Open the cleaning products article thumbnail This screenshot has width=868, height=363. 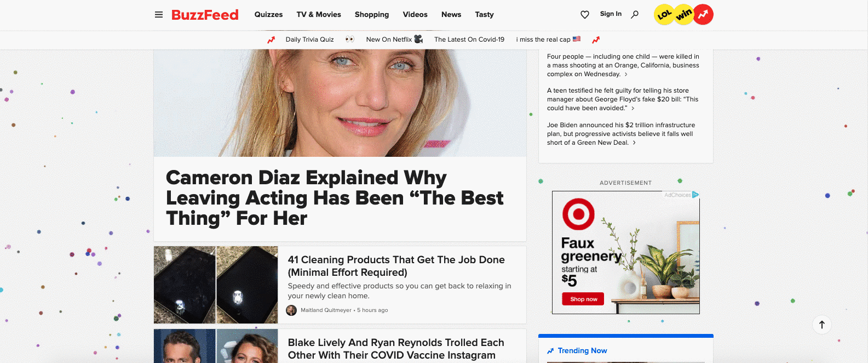coord(216,285)
